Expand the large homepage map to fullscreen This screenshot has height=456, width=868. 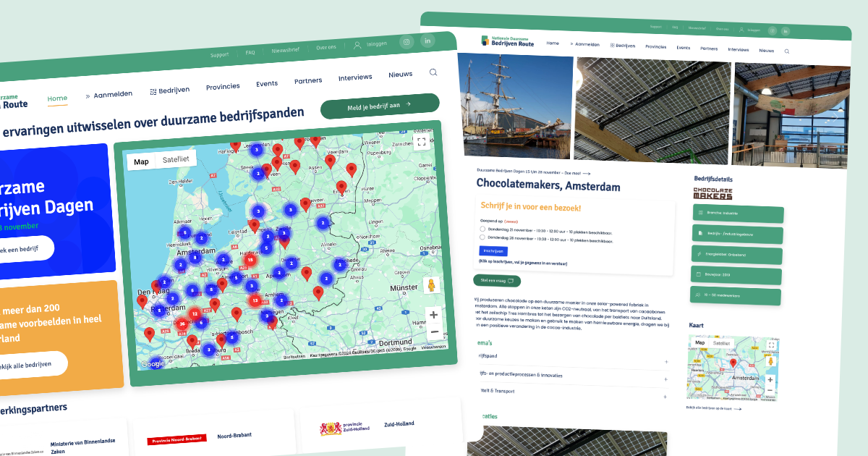click(422, 142)
